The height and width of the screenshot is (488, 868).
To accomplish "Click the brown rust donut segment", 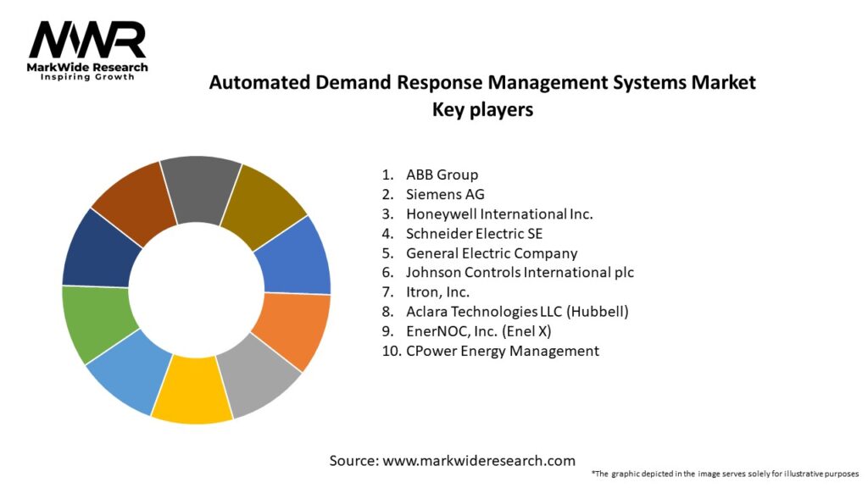I will pyautogui.click(x=136, y=203).
